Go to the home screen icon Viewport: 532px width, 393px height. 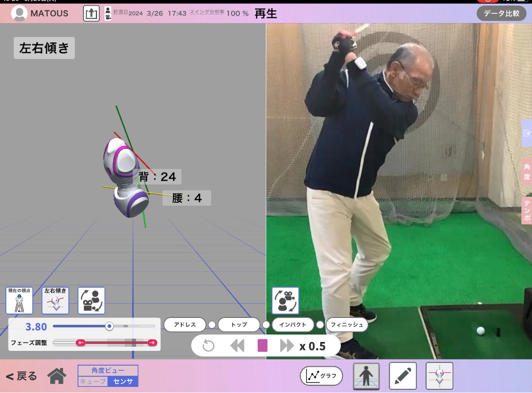pos(57,376)
